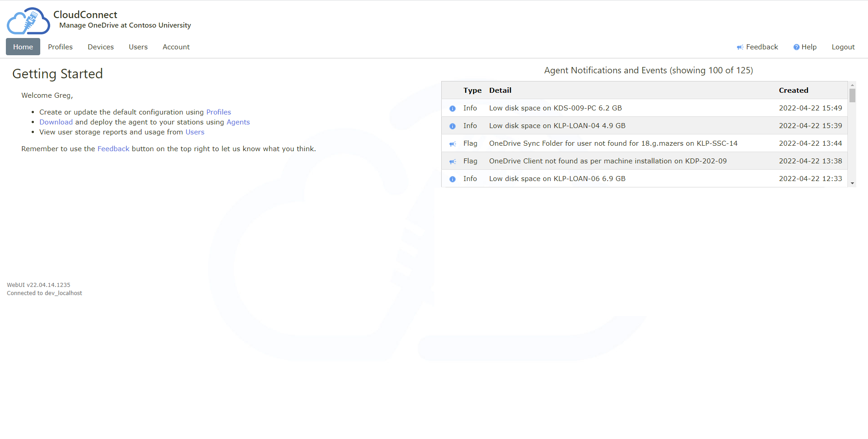Follow the Download agent link
This screenshot has height=439, width=868.
[x=56, y=122]
